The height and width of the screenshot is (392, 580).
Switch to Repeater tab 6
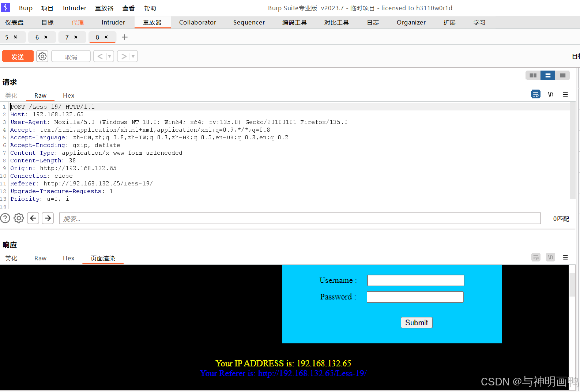coord(37,37)
